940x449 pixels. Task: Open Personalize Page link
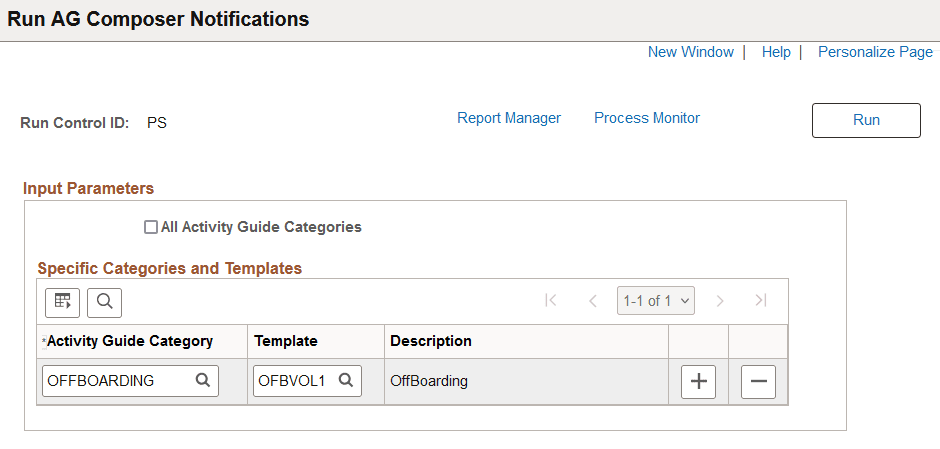(x=875, y=52)
